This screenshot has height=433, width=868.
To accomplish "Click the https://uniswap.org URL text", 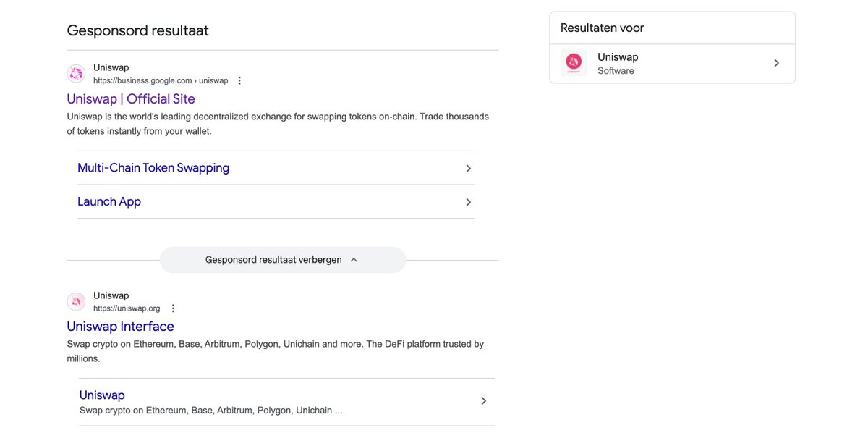I will 127,308.
